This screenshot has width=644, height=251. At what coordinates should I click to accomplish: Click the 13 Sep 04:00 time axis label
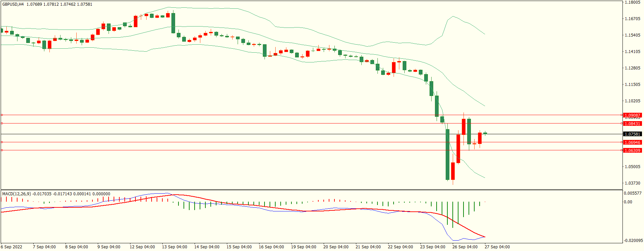pos(174,247)
